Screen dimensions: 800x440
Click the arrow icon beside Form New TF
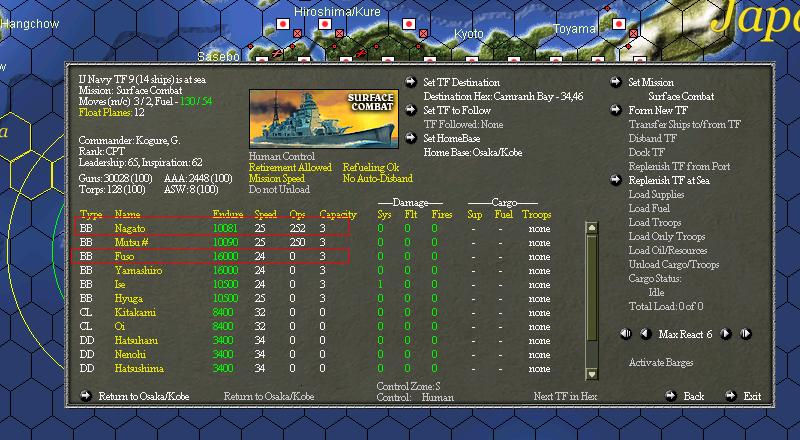[616, 110]
